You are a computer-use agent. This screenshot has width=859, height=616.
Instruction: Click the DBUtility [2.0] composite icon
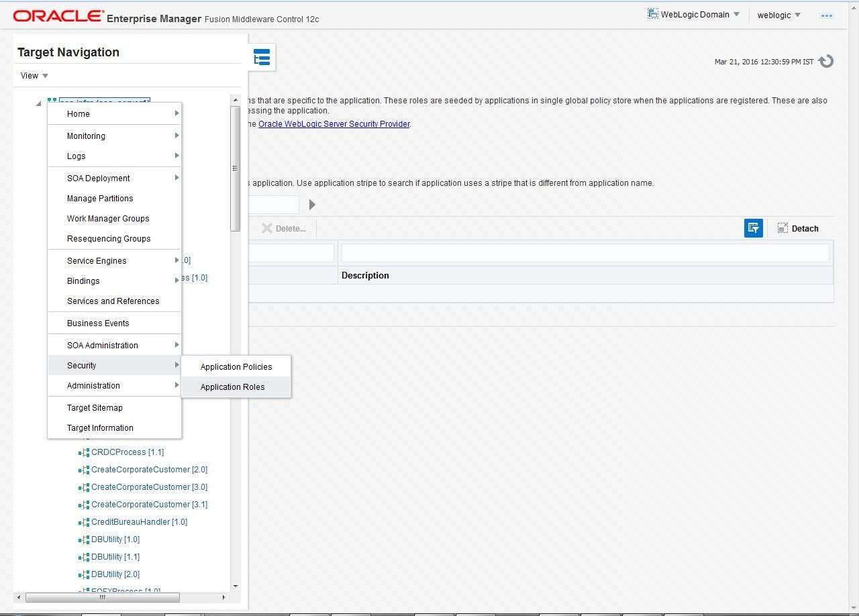pos(84,574)
